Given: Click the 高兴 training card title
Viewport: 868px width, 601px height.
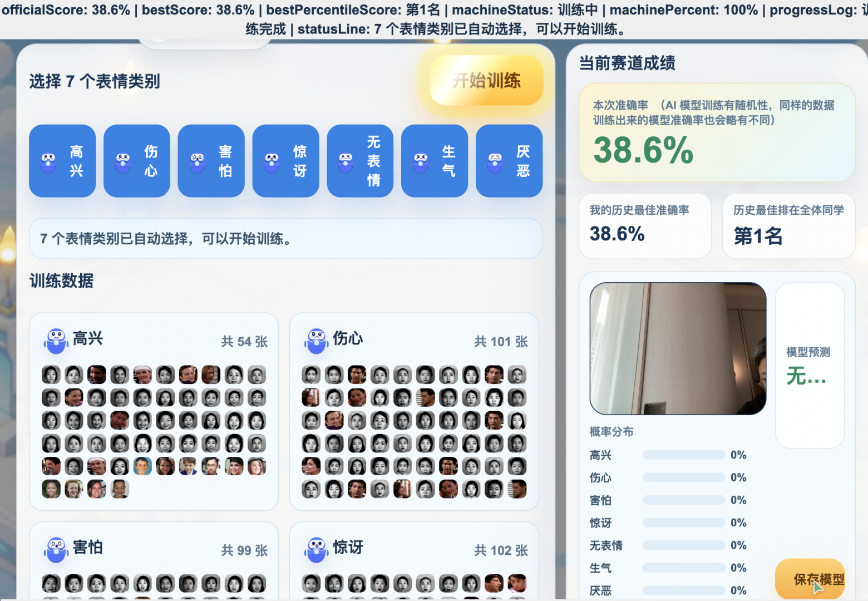Looking at the screenshot, I should [x=88, y=338].
